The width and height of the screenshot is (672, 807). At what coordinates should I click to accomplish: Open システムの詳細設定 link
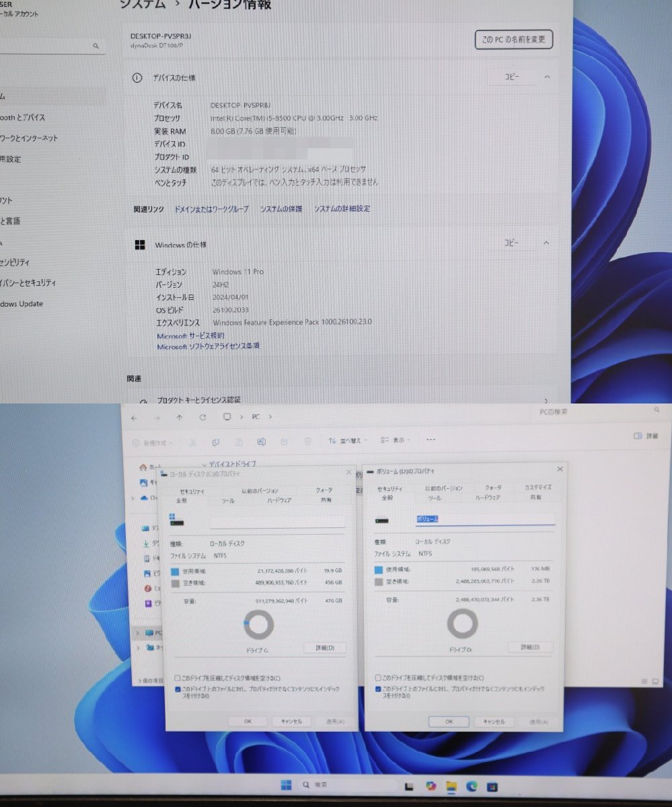point(342,209)
